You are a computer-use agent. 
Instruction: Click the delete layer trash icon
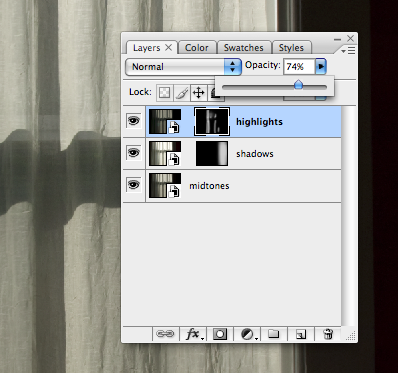(x=328, y=334)
